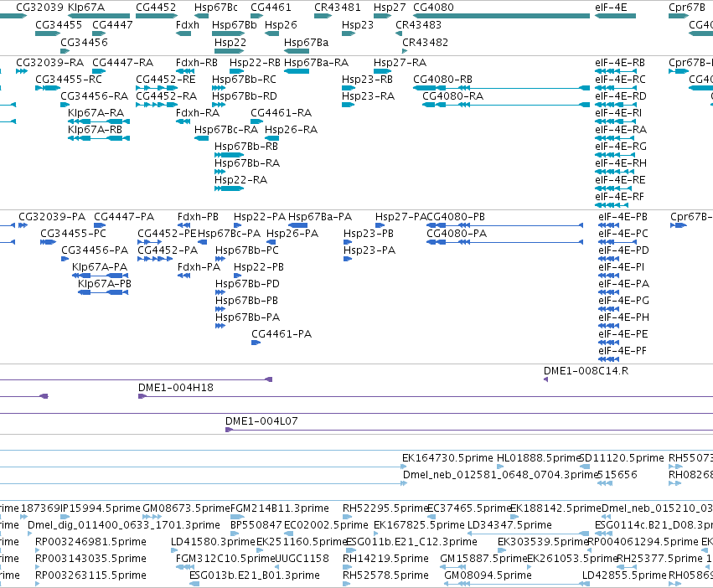Select the GM08094.5prime EST label
713x588 pixels.
click(x=488, y=575)
